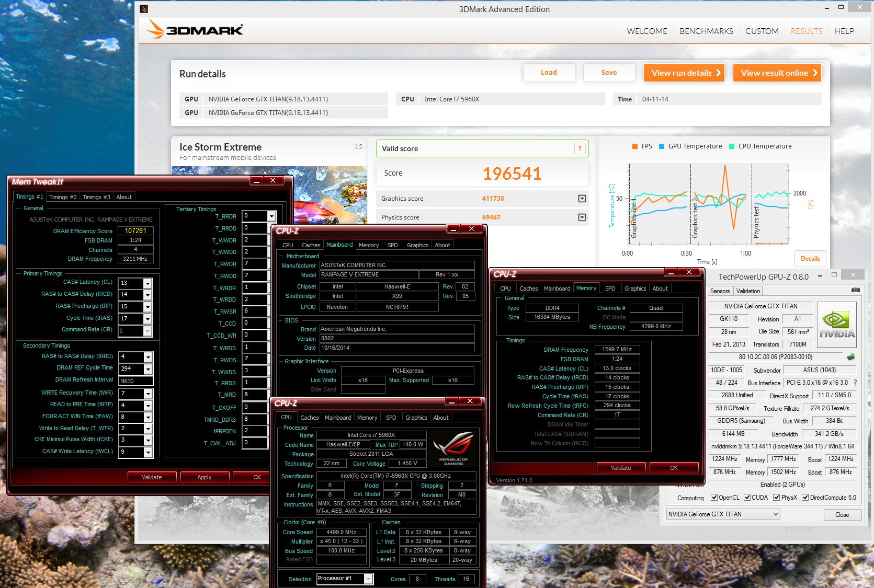
Task: Click the ROG logo in CPU-Z processor tab
Action: tap(453, 448)
